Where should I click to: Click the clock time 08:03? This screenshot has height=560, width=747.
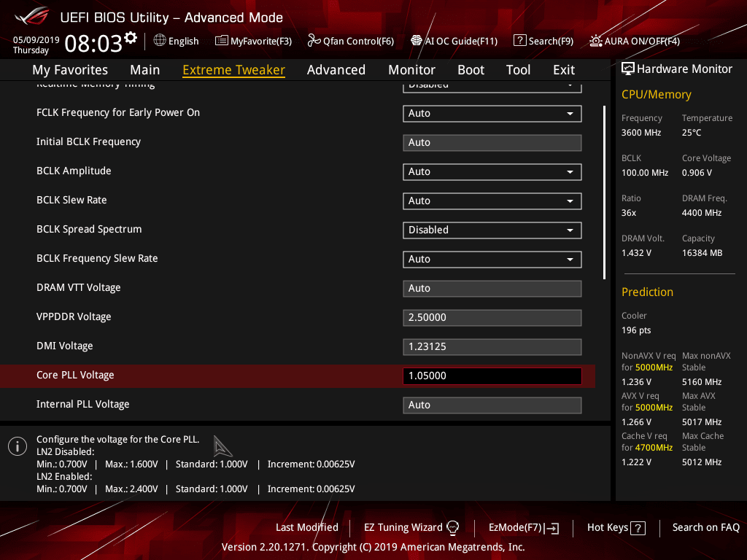coord(93,44)
